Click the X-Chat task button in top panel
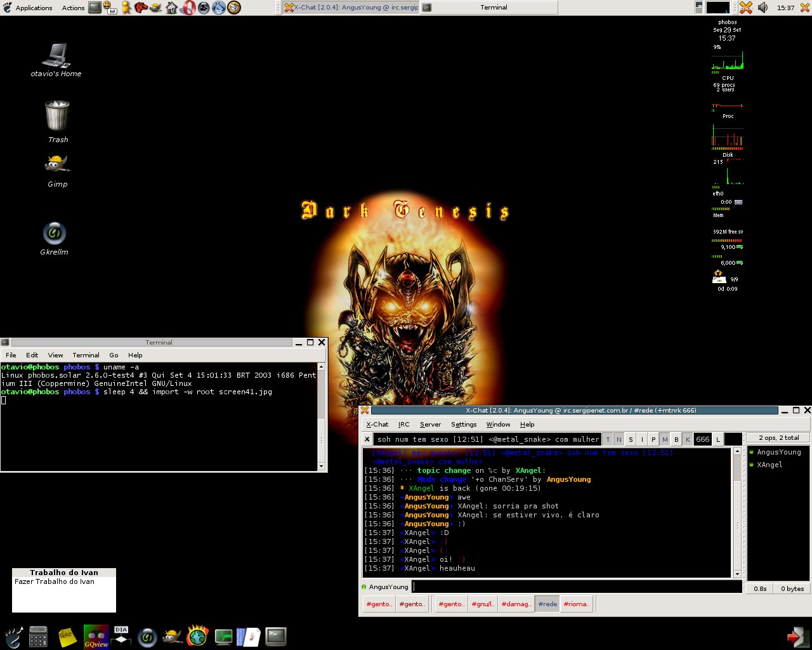 [x=351, y=8]
